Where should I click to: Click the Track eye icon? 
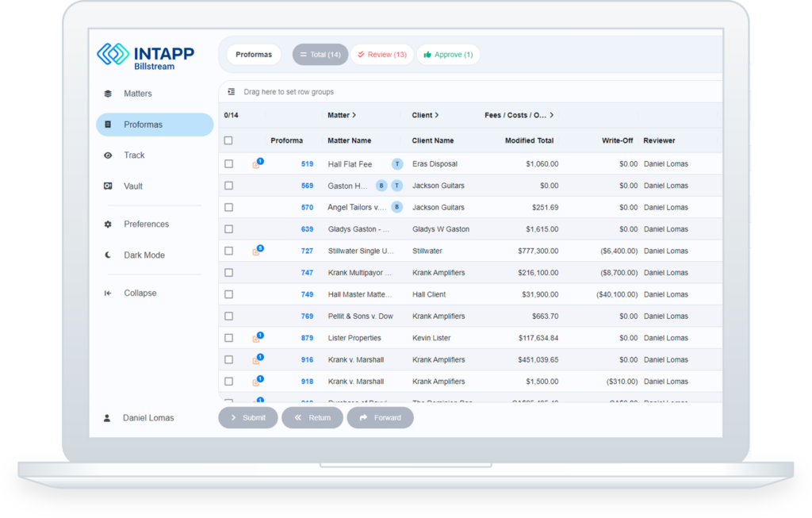(108, 155)
